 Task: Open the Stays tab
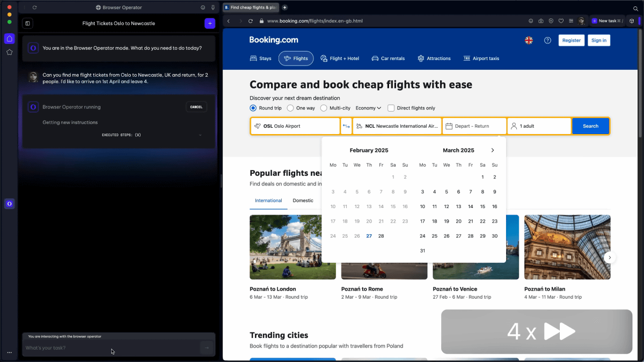pyautogui.click(x=261, y=58)
